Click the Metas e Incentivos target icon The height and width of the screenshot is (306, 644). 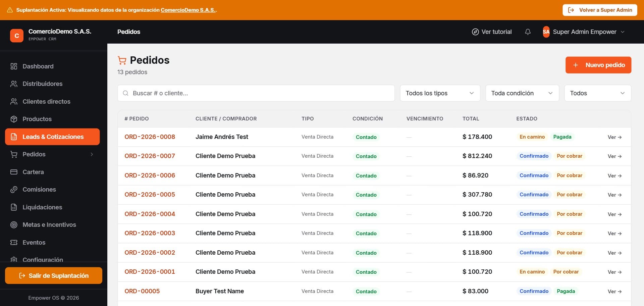[x=14, y=224]
